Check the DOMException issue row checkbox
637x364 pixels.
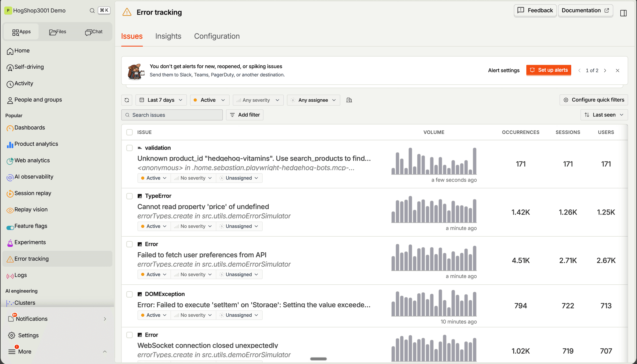pyautogui.click(x=129, y=294)
